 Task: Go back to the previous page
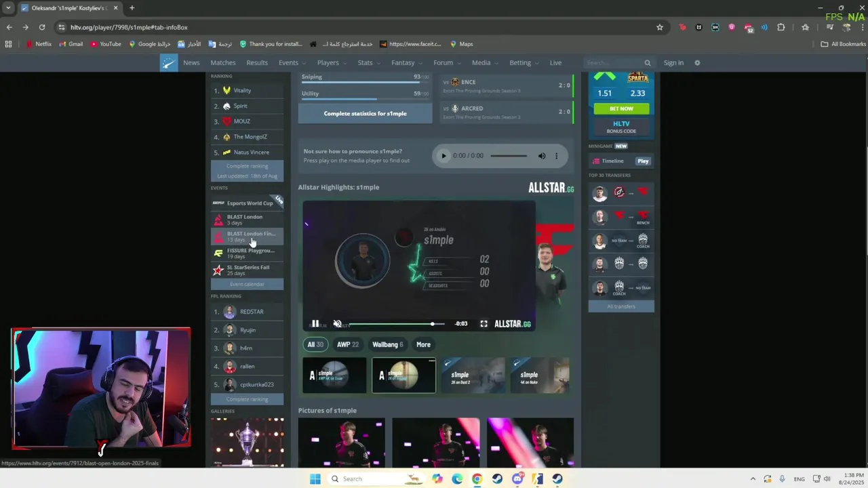click(9, 27)
